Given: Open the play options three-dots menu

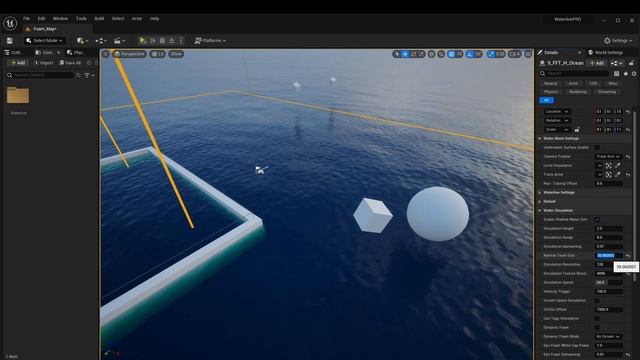Looking at the screenshot, I should click(181, 40).
